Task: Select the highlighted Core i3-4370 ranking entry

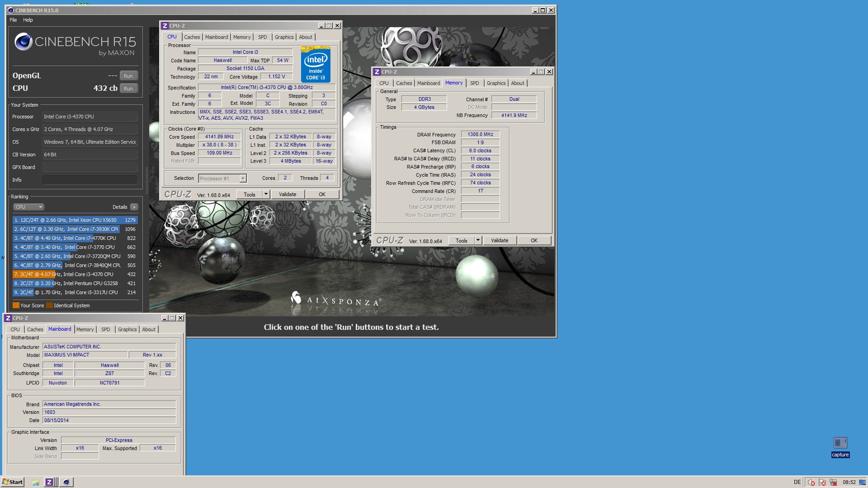Action: point(75,274)
